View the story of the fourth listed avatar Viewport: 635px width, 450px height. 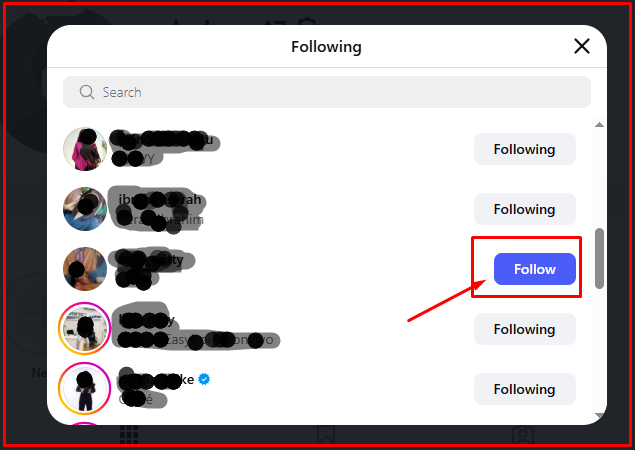pos(85,329)
